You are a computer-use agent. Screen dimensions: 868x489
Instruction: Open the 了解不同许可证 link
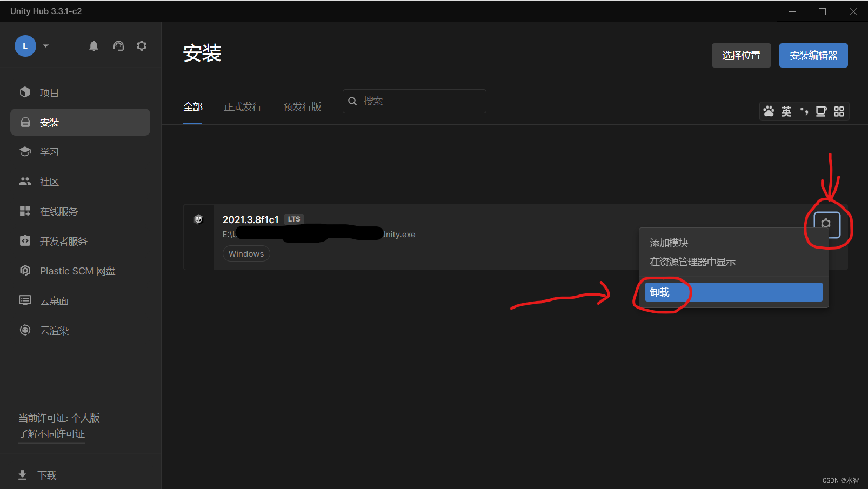(x=51, y=434)
